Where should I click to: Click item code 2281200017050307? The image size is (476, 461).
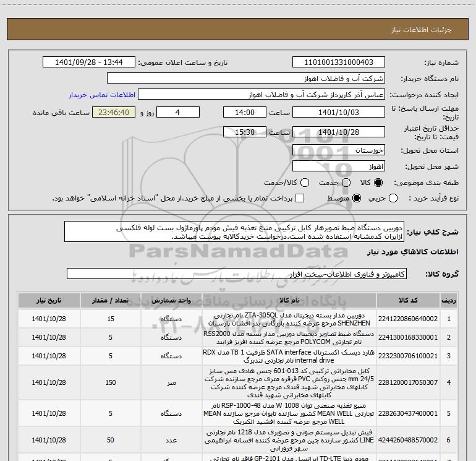408,382
